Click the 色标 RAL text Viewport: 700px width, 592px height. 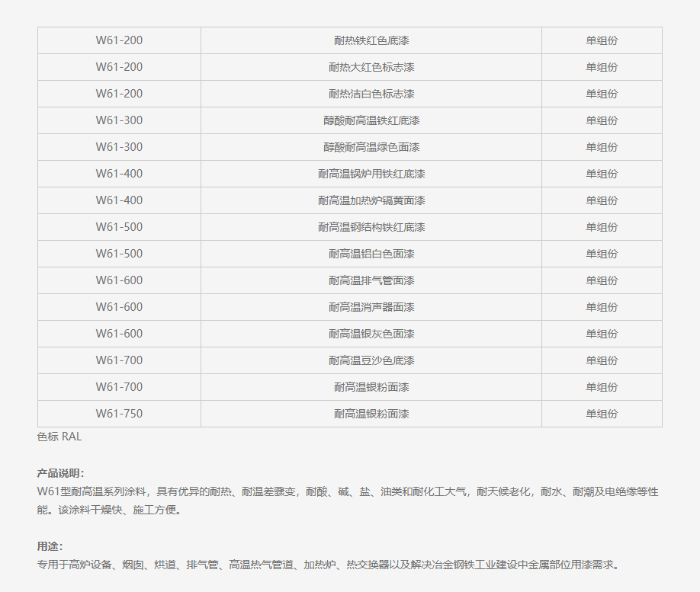click(x=54, y=437)
